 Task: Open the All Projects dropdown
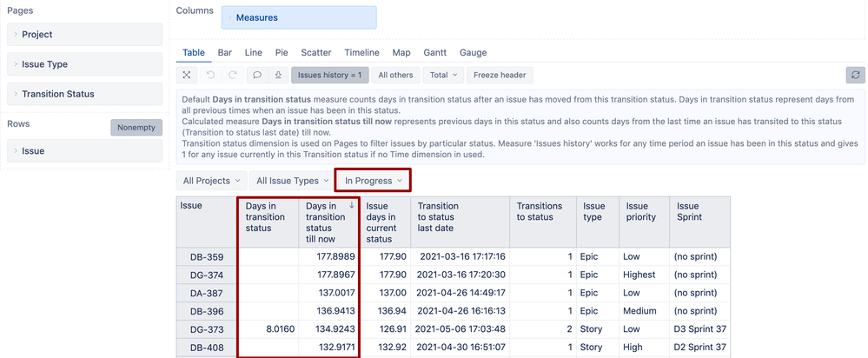211,181
